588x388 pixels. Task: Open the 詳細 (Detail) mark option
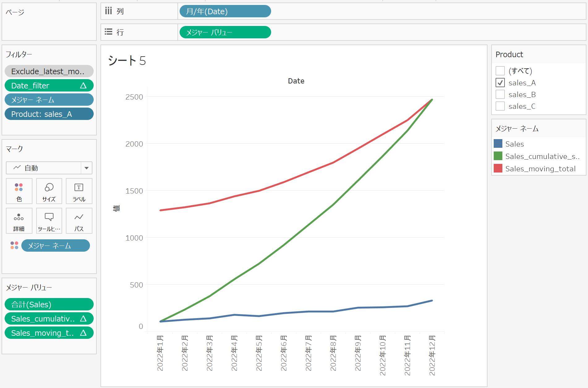tap(19, 221)
